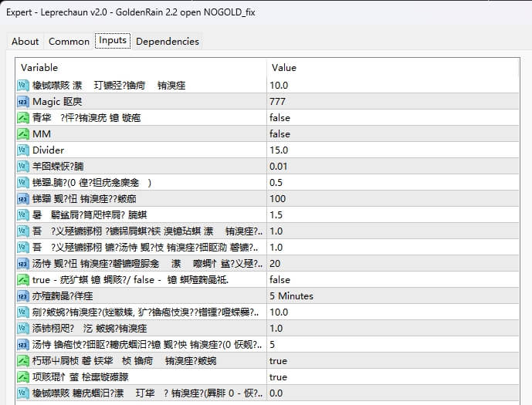This screenshot has height=405, width=532.
Task: Click the double icon beside Divider
Action: pyautogui.click(x=22, y=150)
